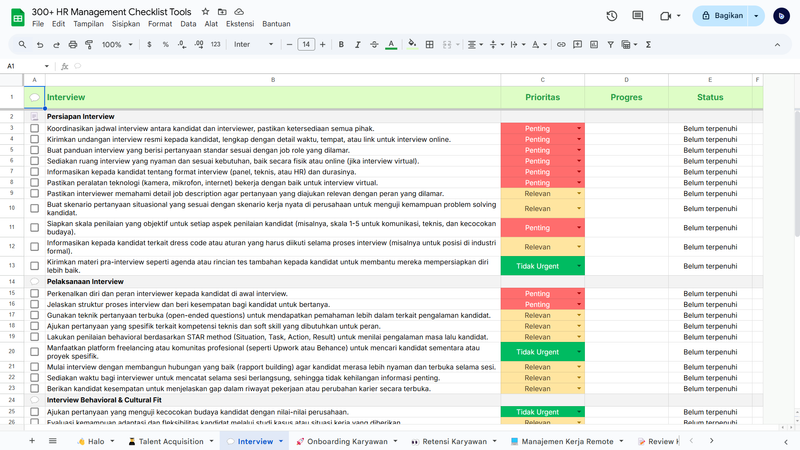This screenshot has width=800, height=450.
Task: Check the box for Sediakan ruang interview row
Action: 35,161
